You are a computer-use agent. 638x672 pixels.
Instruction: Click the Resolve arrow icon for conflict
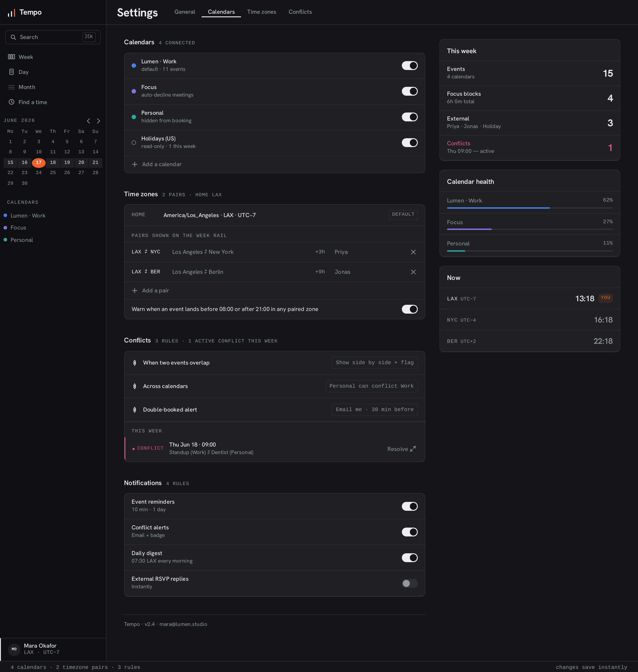point(413,449)
